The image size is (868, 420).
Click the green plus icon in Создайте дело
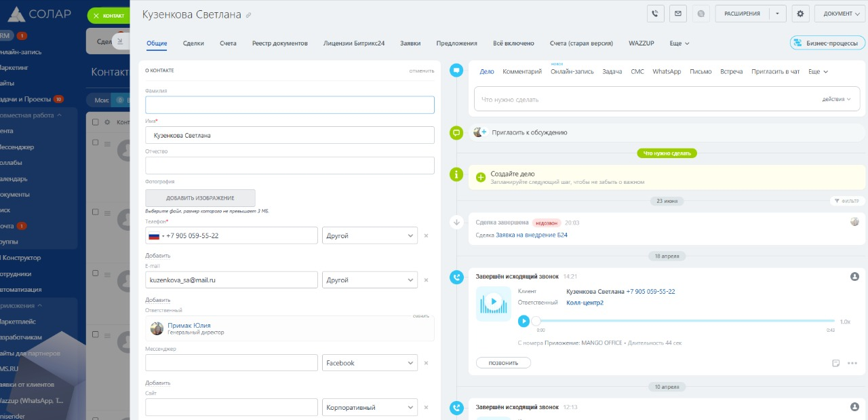click(x=481, y=177)
